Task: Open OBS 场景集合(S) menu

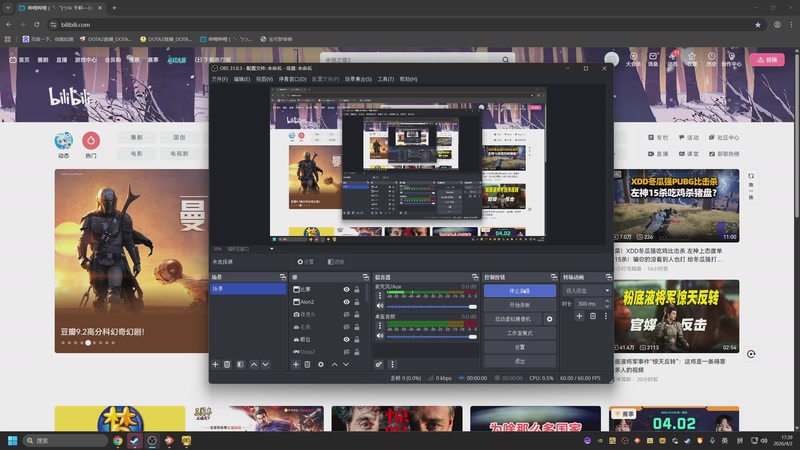Action: pos(358,79)
